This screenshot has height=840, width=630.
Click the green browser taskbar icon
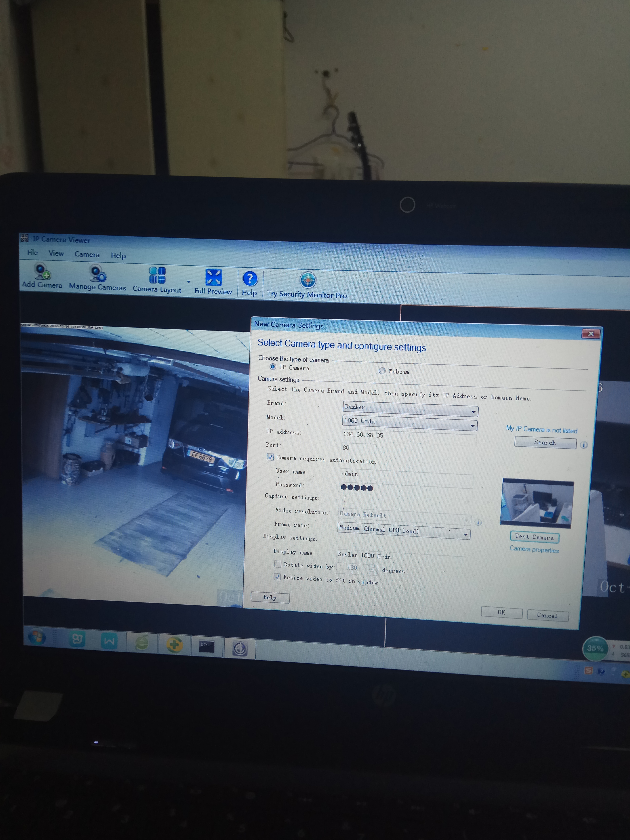pos(142,643)
